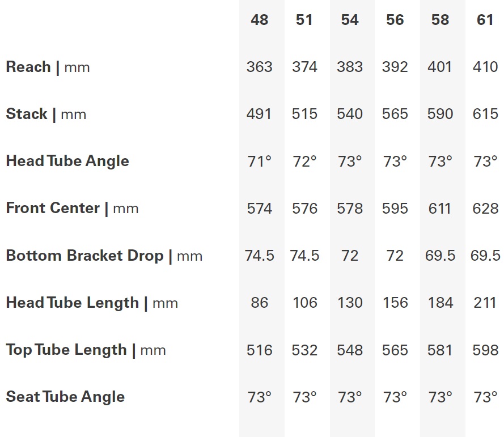Click the Seat Tube Angle label
Image resolution: width=504 pixels, height=437 pixels.
coord(65,397)
